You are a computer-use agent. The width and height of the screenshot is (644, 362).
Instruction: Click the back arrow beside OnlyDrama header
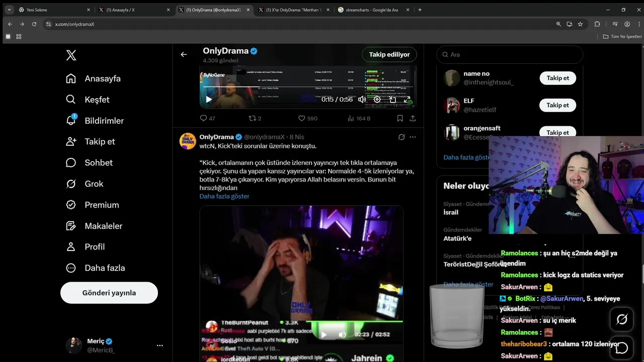[x=184, y=54]
